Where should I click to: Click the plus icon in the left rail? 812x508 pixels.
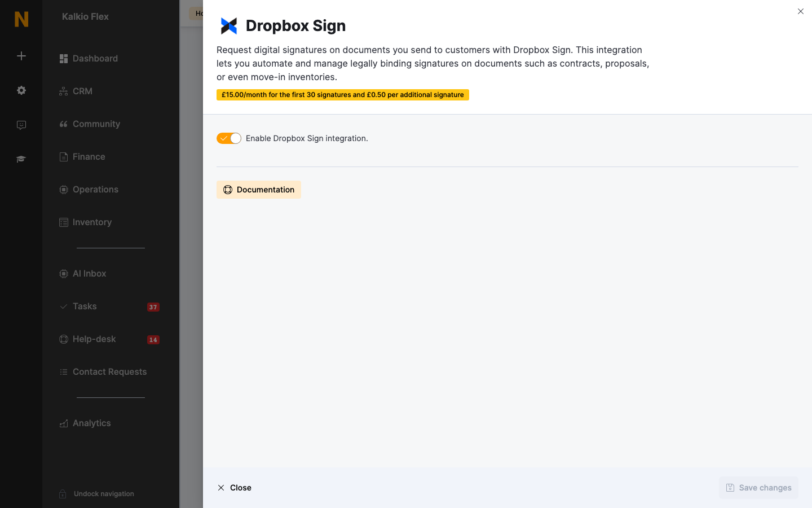click(x=21, y=56)
